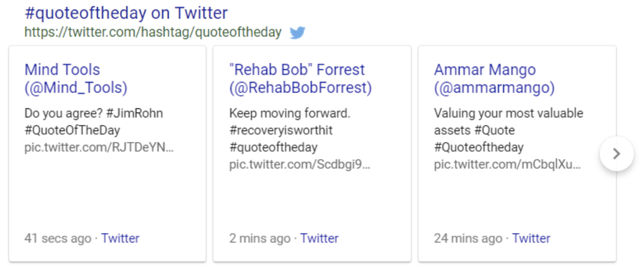Open Ammar Mango (@ammarmango) profile link

[494, 79]
